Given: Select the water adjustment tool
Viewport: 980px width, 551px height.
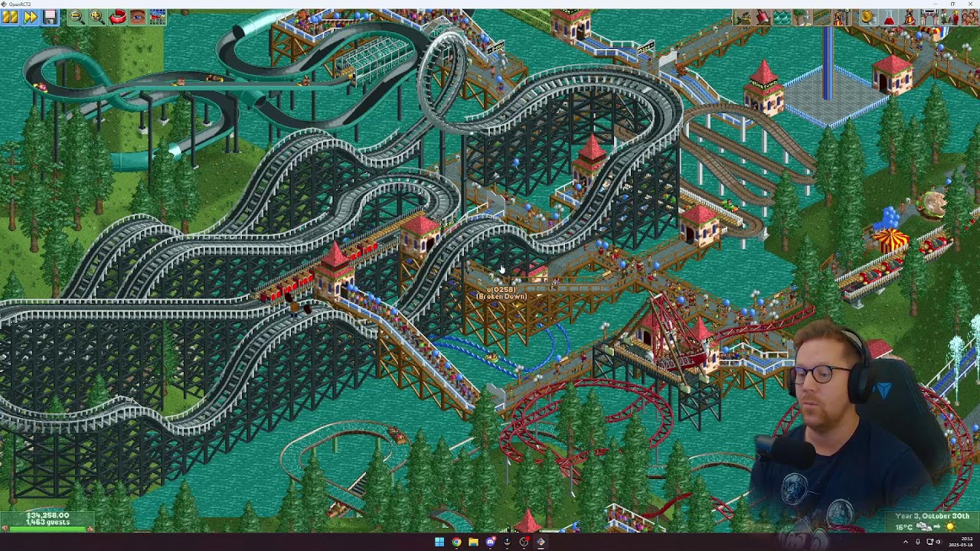Looking at the screenshot, I should (782, 17).
